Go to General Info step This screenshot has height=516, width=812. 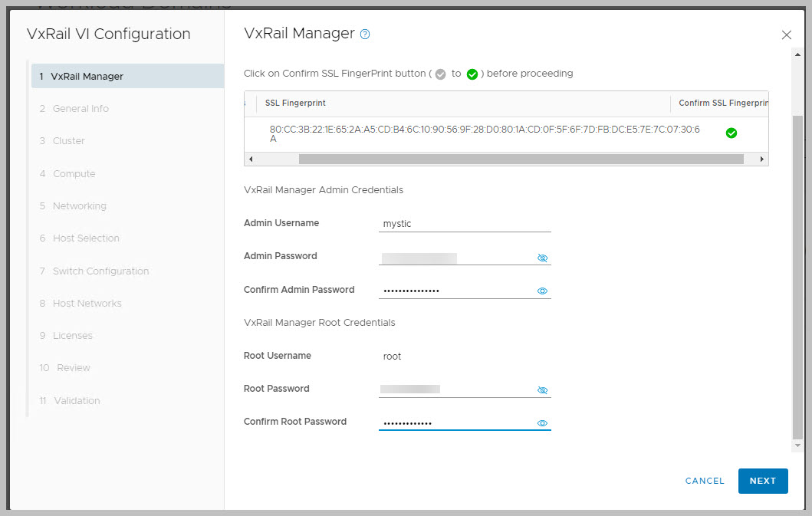click(x=81, y=109)
